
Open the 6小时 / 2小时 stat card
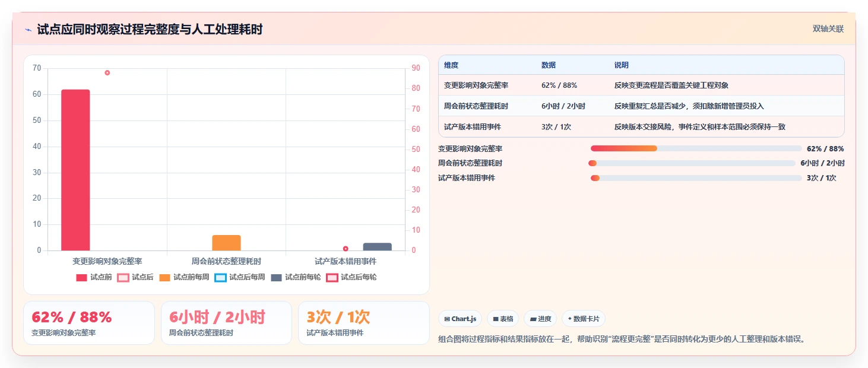click(x=226, y=323)
